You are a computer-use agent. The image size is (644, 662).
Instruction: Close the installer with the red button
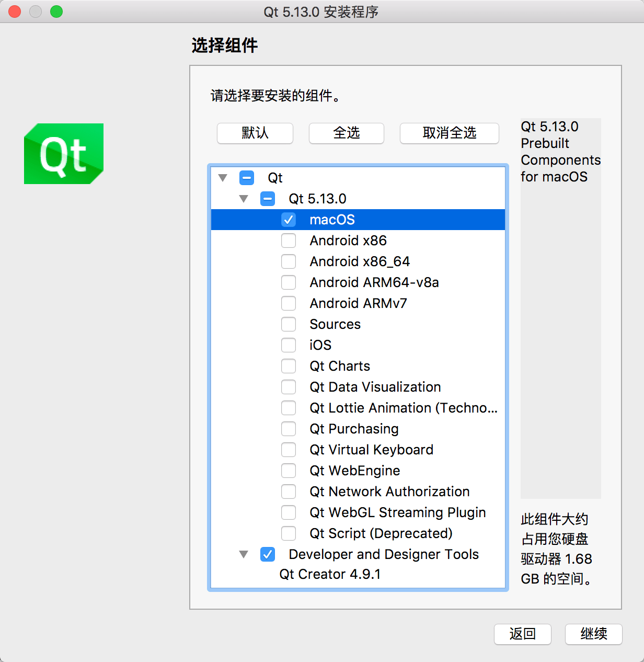pyautogui.click(x=15, y=12)
